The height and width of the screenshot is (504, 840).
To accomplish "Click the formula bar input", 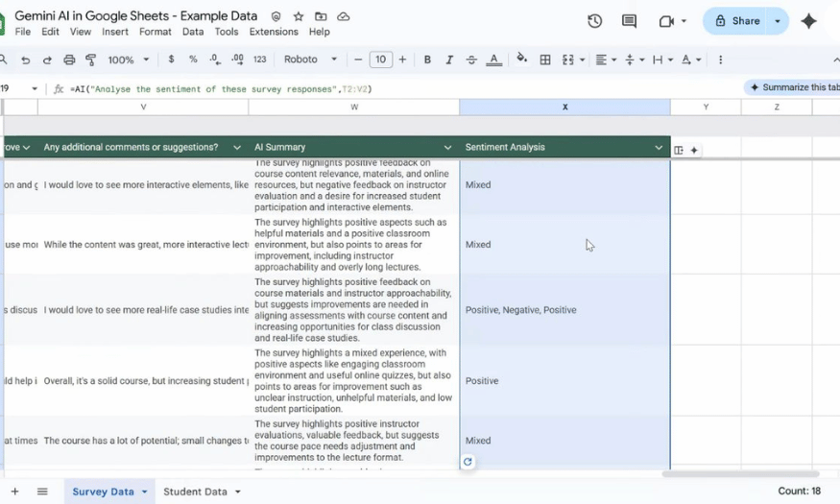I will pos(402,89).
